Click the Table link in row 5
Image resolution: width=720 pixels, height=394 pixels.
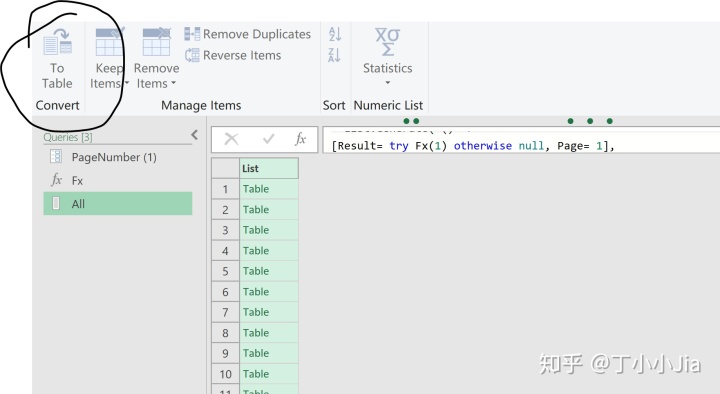click(256, 271)
